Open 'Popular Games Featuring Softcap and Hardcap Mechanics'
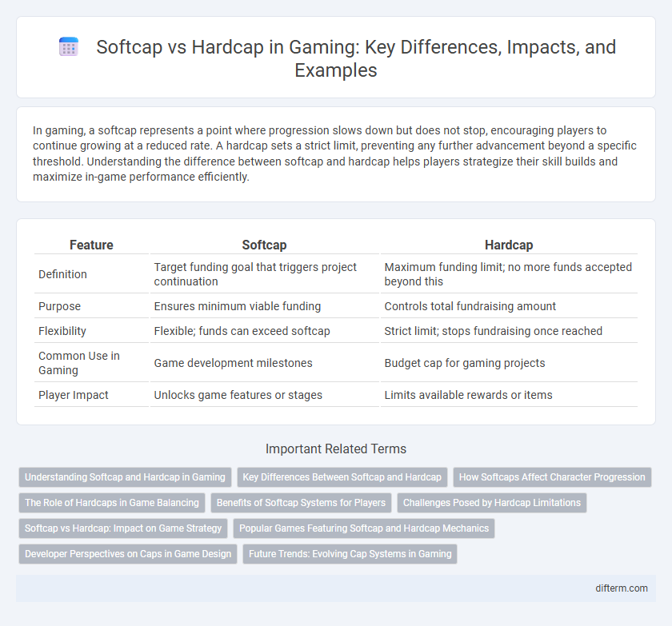The height and width of the screenshot is (626, 672). pyautogui.click(x=364, y=528)
